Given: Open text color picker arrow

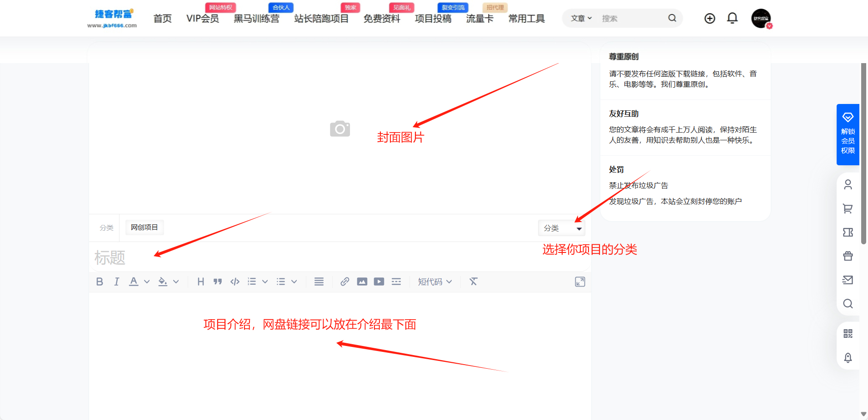Looking at the screenshot, I should tap(147, 282).
